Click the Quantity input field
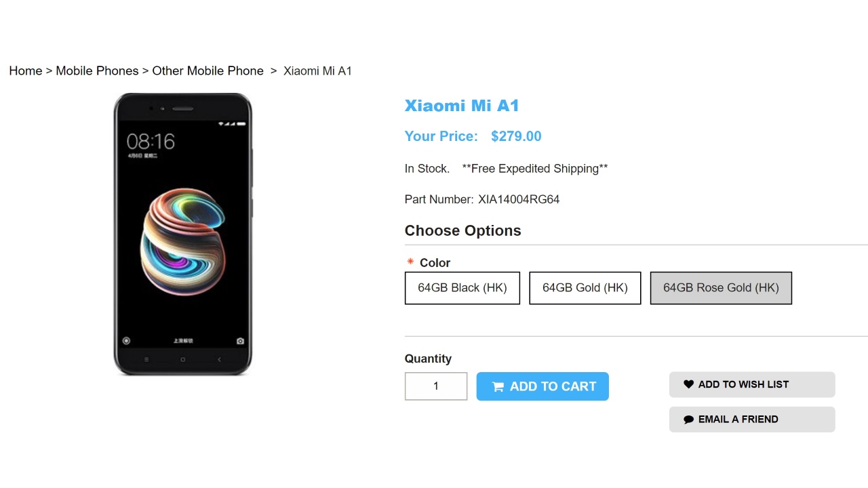The height and width of the screenshot is (488, 868). point(436,386)
